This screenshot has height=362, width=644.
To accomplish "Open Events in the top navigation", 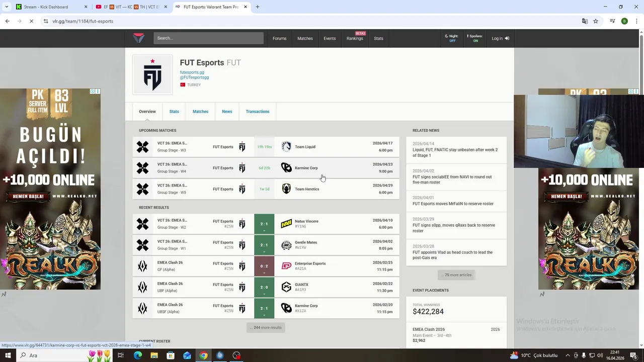I will click(x=330, y=38).
